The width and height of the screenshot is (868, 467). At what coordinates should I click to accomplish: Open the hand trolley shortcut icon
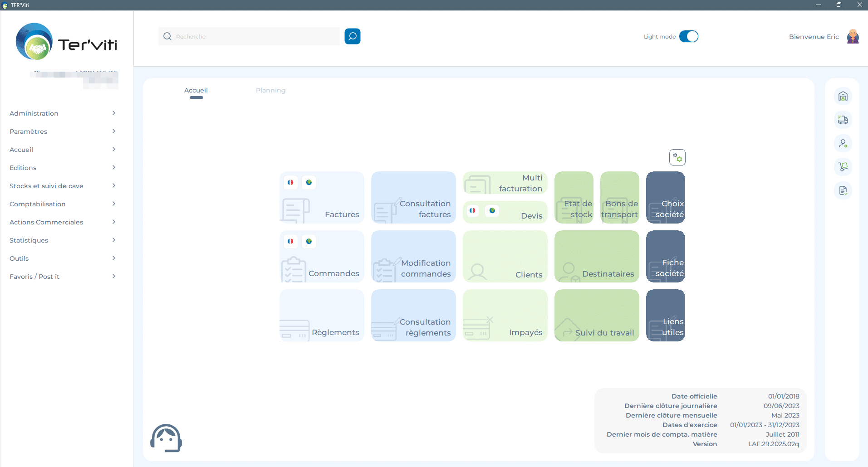(x=843, y=167)
